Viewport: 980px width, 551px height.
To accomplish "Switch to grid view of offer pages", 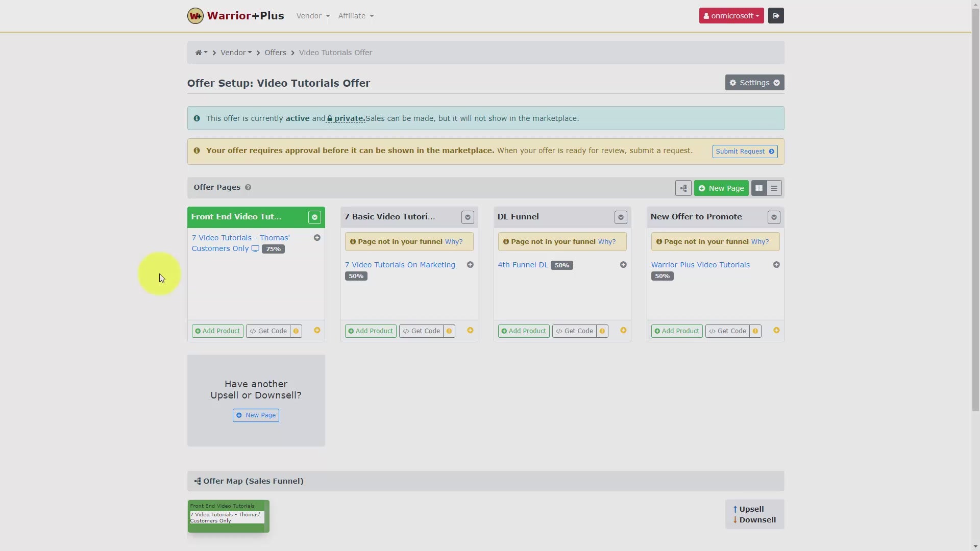I will [759, 188].
